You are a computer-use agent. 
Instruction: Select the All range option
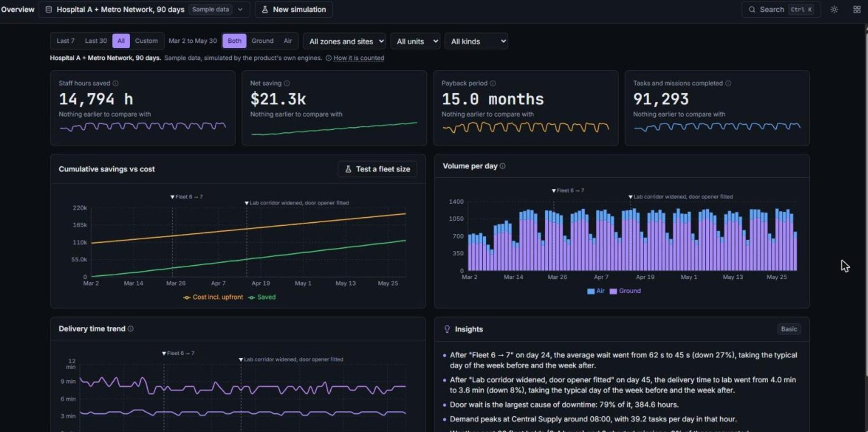tap(121, 41)
